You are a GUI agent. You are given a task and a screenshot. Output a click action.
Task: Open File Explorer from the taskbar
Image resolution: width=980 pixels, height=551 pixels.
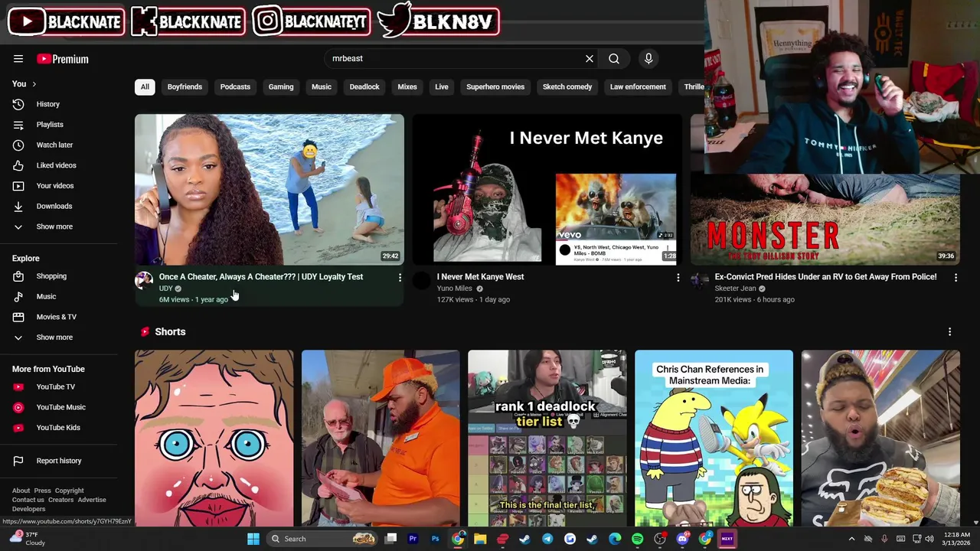pos(480,539)
